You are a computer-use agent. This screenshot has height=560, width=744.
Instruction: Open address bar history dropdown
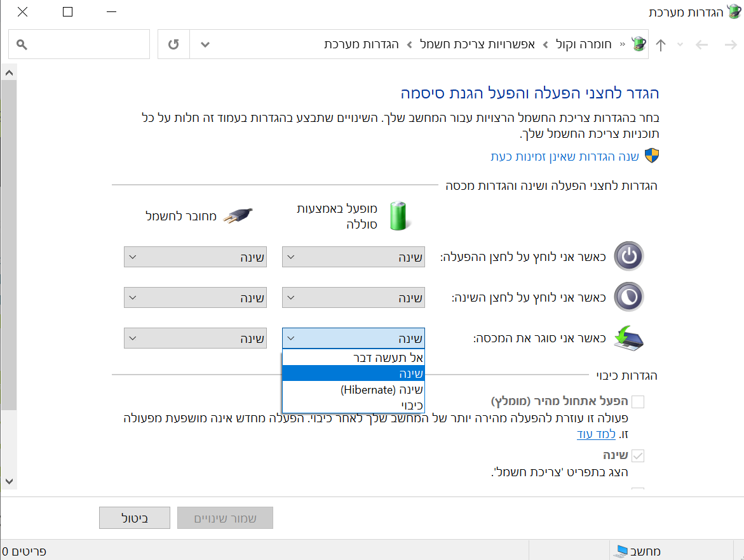pos(205,44)
